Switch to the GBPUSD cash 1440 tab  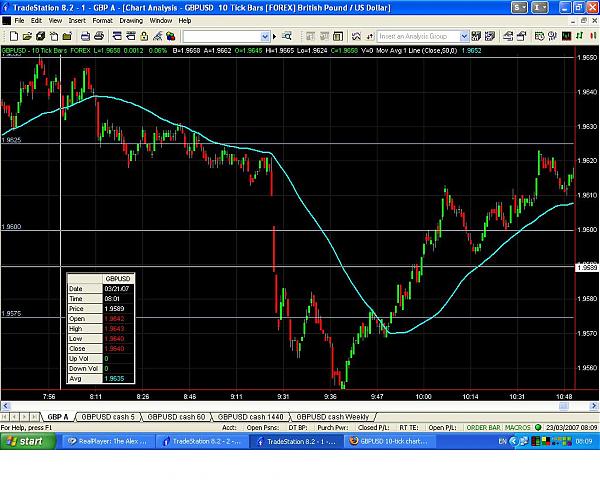click(250, 417)
